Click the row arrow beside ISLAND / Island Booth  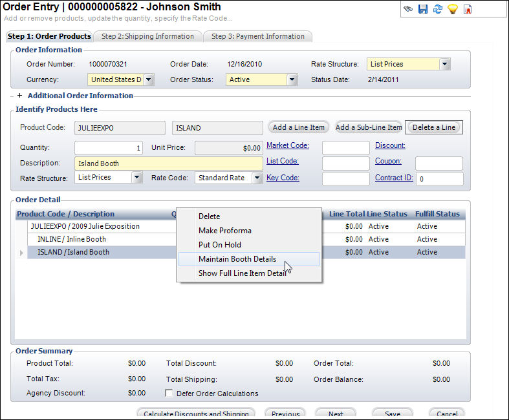22,253
